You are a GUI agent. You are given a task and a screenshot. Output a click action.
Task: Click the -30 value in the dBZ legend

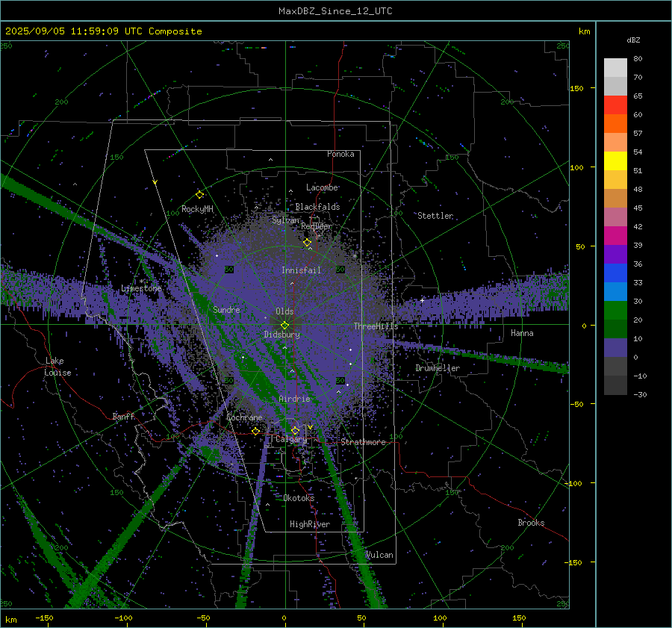tap(640, 394)
